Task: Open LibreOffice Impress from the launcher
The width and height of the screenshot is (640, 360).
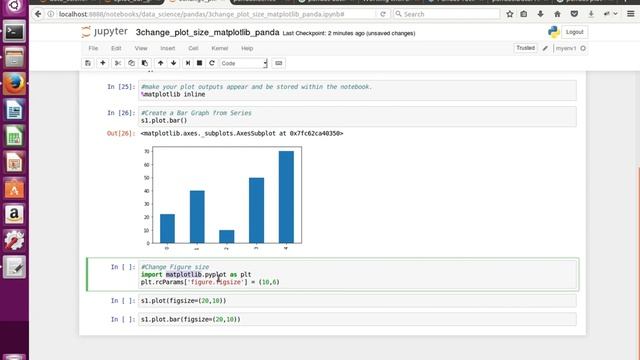Action: (14, 162)
